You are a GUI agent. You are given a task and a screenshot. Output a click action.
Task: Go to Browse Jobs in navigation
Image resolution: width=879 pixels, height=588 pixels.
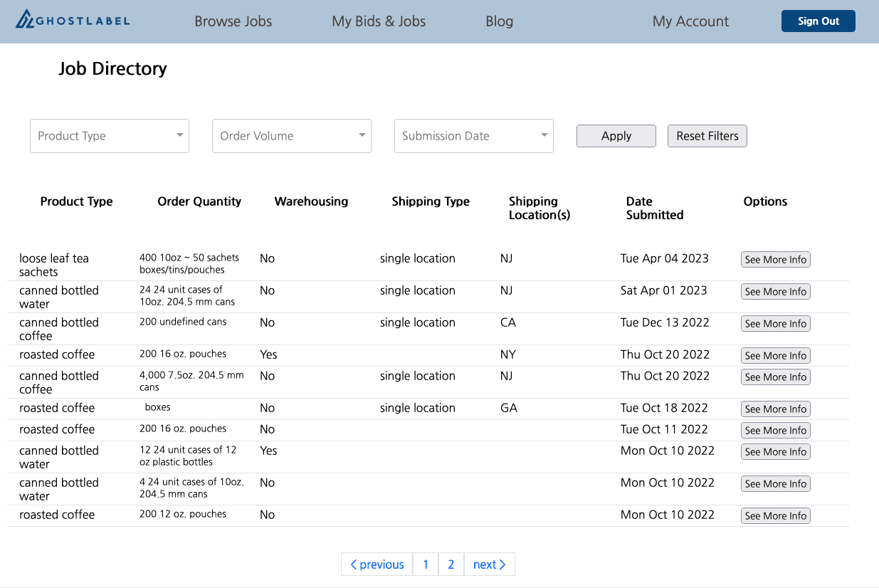(x=233, y=21)
